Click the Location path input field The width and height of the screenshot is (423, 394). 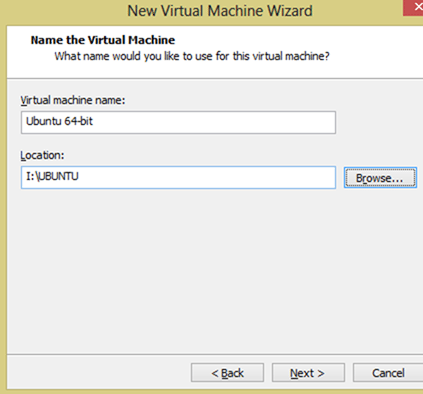(x=178, y=177)
